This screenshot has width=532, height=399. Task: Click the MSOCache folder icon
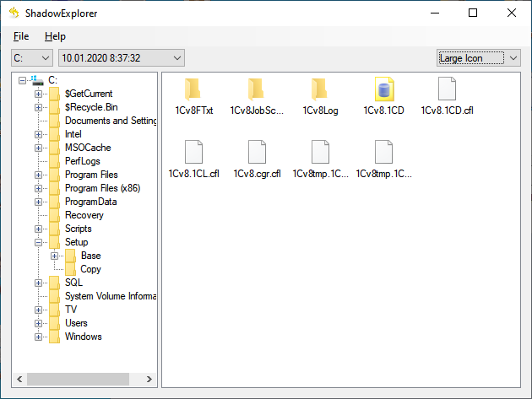(x=54, y=148)
